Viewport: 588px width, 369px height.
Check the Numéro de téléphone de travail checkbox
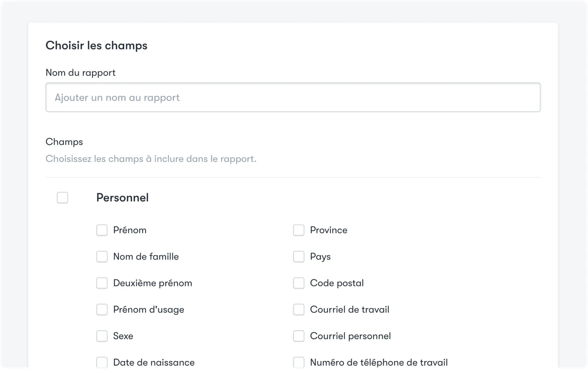coord(299,362)
